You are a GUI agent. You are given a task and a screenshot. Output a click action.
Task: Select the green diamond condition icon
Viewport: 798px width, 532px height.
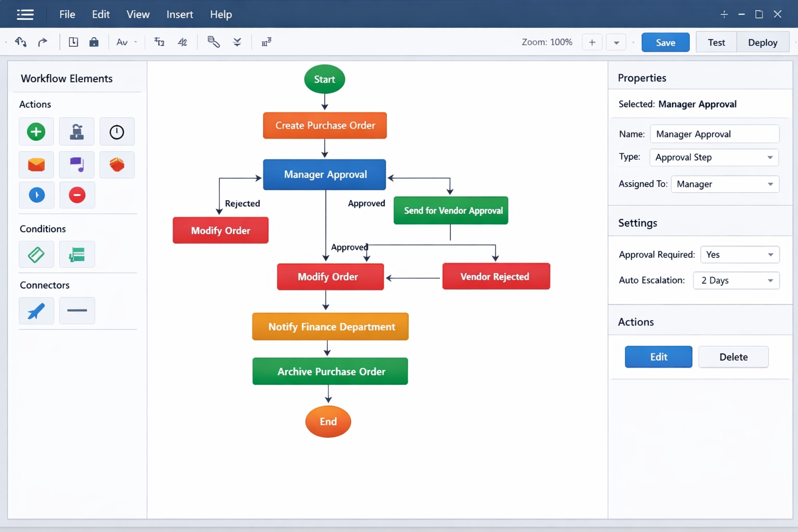click(36, 255)
